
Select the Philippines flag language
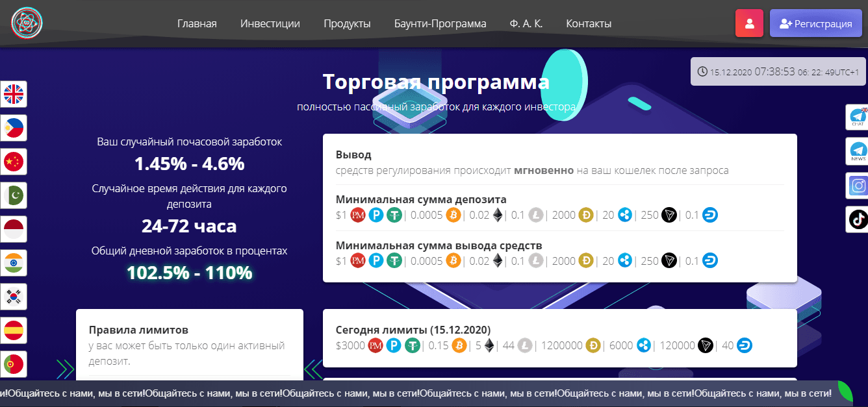click(x=13, y=129)
